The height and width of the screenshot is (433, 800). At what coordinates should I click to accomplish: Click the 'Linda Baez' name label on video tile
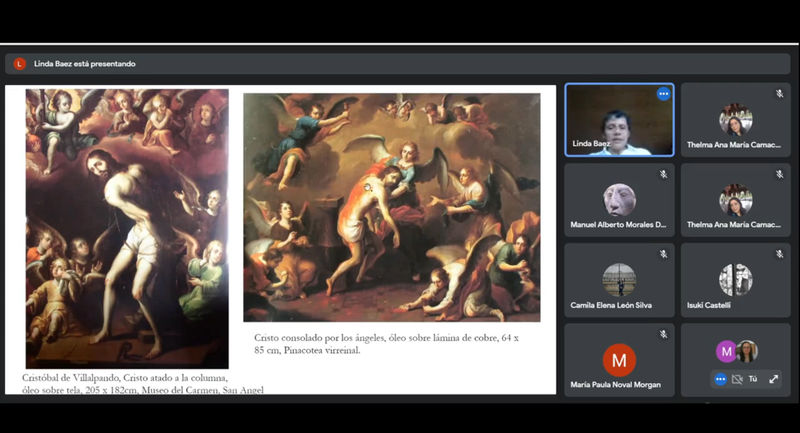(590, 144)
